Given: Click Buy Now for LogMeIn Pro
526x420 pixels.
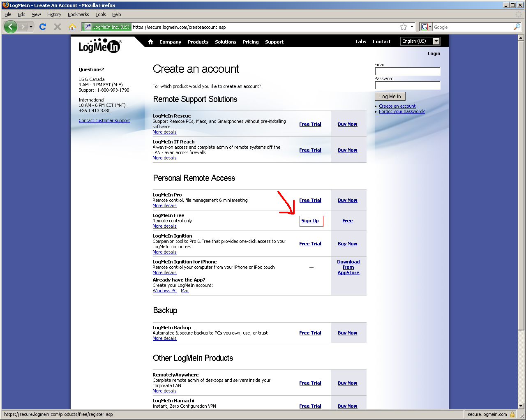Looking at the screenshot, I should 348,200.
